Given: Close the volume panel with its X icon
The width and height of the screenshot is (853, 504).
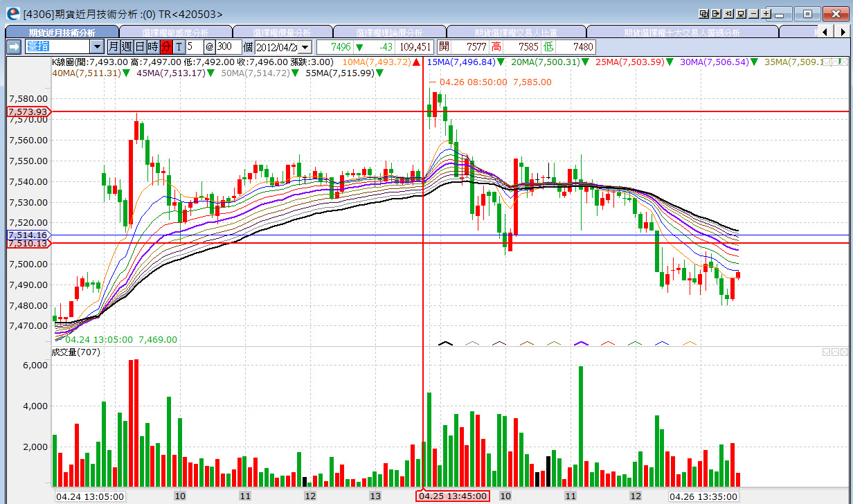Looking at the screenshot, I should click(x=844, y=352).
